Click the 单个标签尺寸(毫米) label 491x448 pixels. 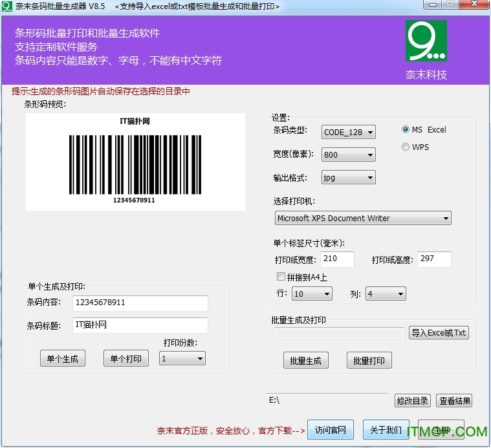point(309,243)
